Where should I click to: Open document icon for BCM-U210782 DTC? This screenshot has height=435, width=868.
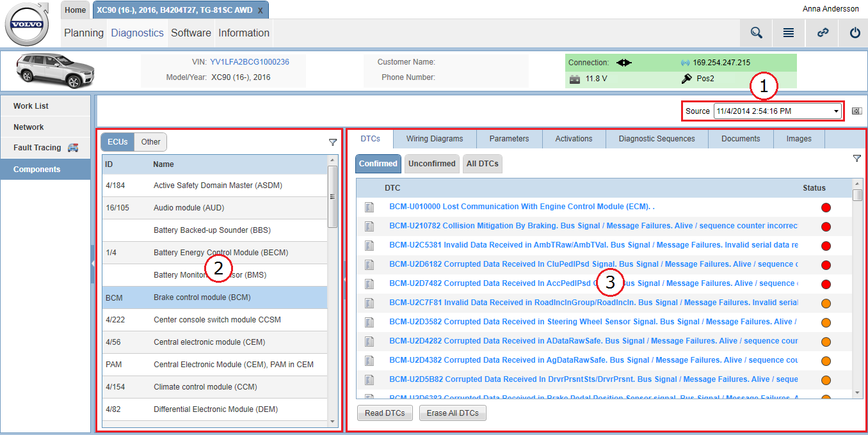369,226
